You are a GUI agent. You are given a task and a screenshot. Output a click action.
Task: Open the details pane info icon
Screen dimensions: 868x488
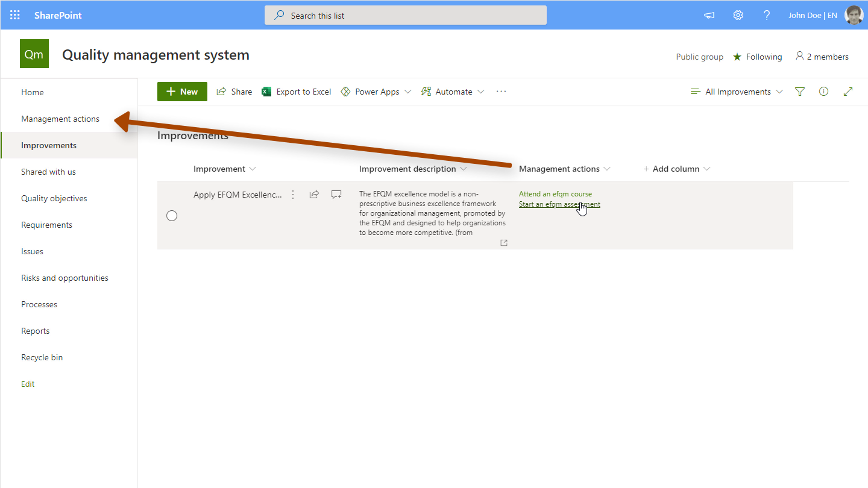point(823,92)
